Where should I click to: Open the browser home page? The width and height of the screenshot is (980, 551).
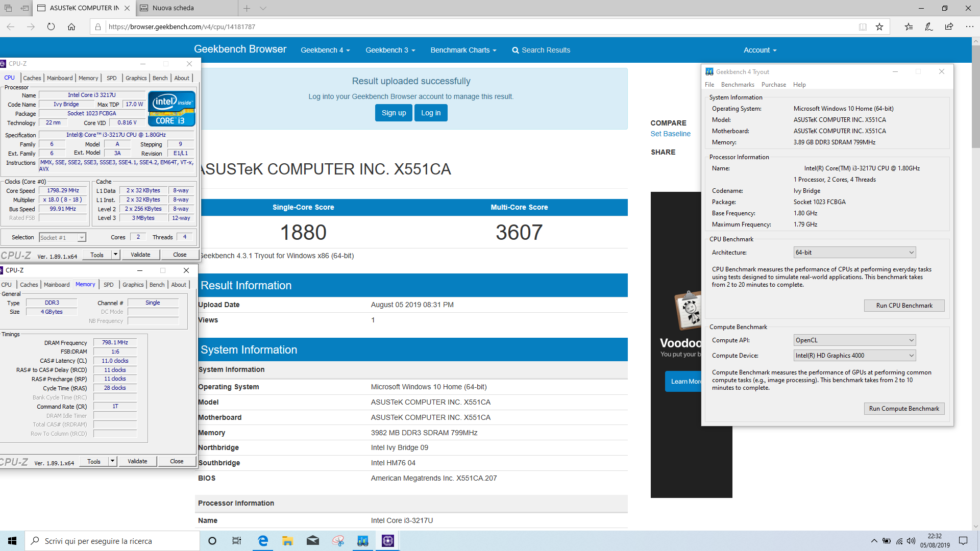(71, 27)
